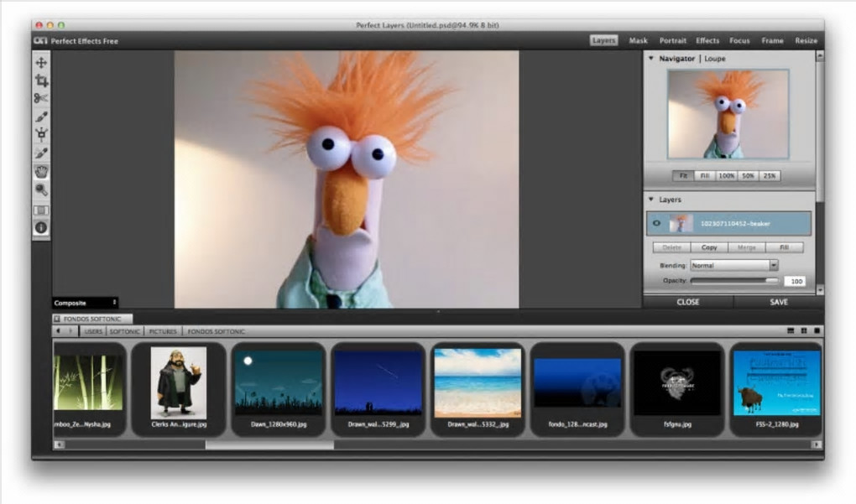Set navigator zoom to 100%
856x504 pixels.
[726, 175]
